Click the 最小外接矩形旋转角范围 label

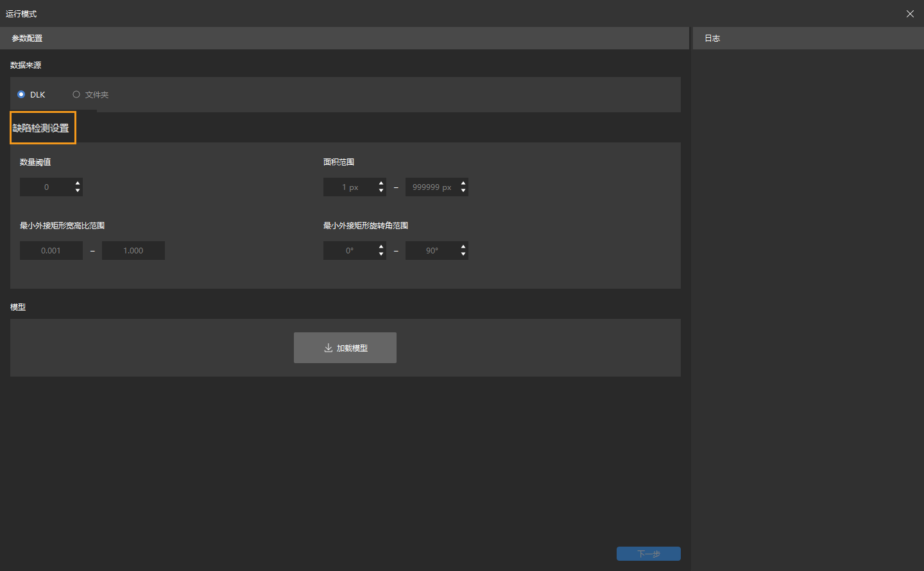[366, 226]
